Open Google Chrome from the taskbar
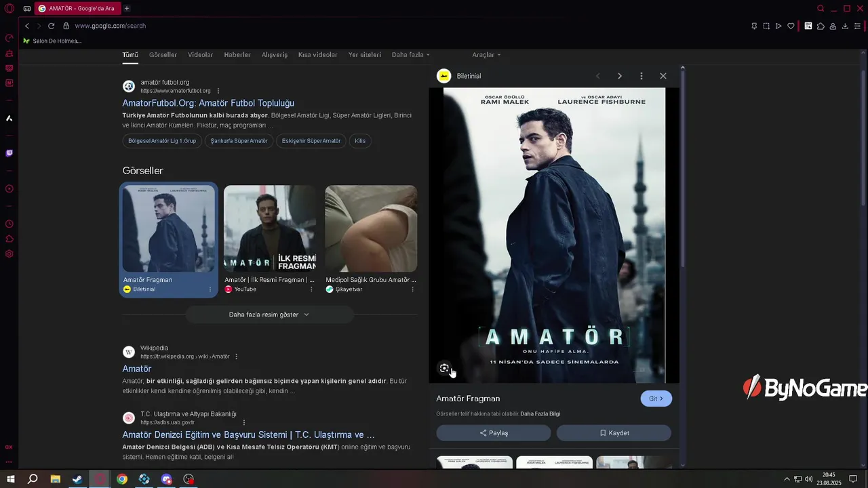The height and width of the screenshot is (488, 868). coord(122,479)
